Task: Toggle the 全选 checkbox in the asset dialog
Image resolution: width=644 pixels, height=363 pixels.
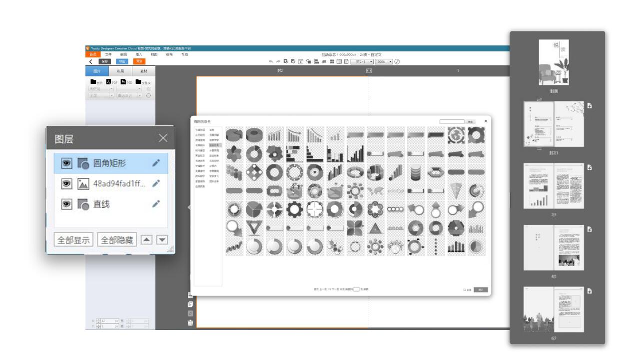Action: coord(465,290)
